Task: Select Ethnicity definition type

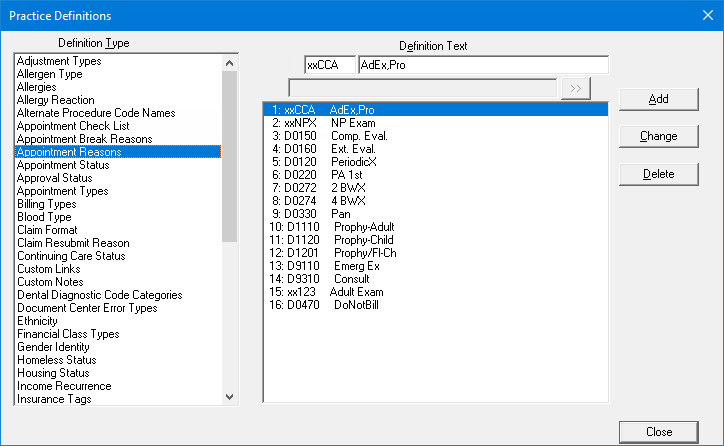Action: 118,321
